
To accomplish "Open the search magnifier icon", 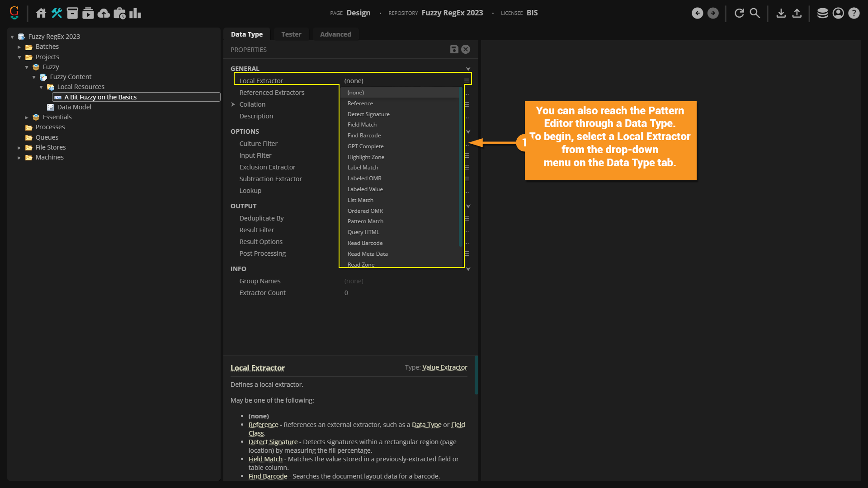I will 755,13.
